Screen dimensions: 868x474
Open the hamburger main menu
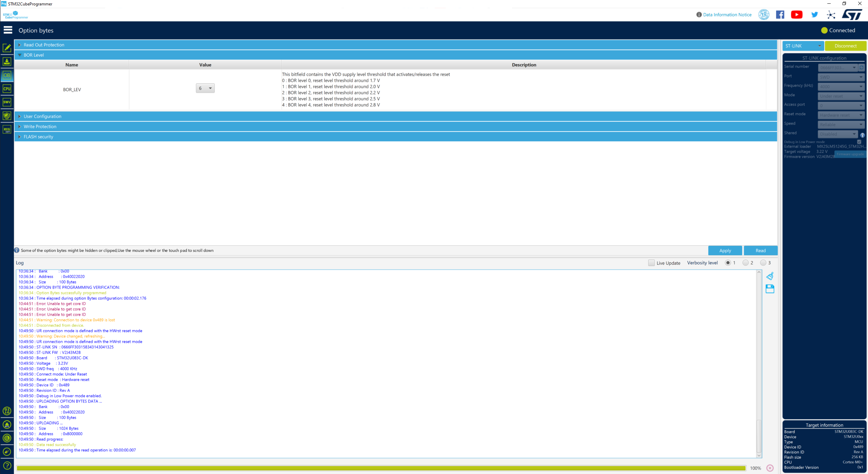pos(8,30)
